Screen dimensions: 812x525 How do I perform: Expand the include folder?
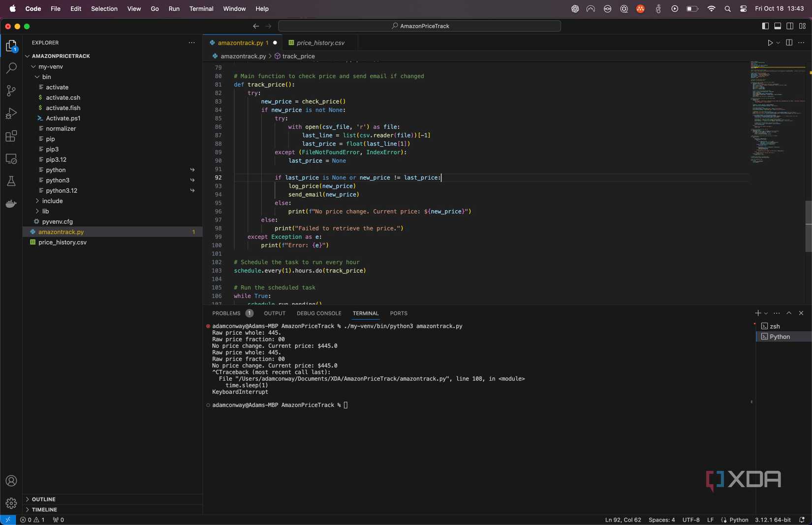pyautogui.click(x=37, y=201)
